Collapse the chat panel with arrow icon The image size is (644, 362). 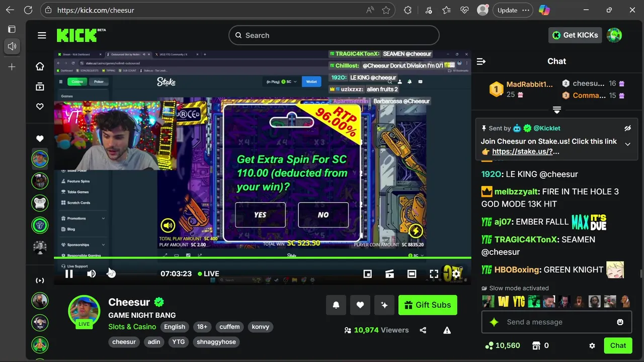coord(481,61)
